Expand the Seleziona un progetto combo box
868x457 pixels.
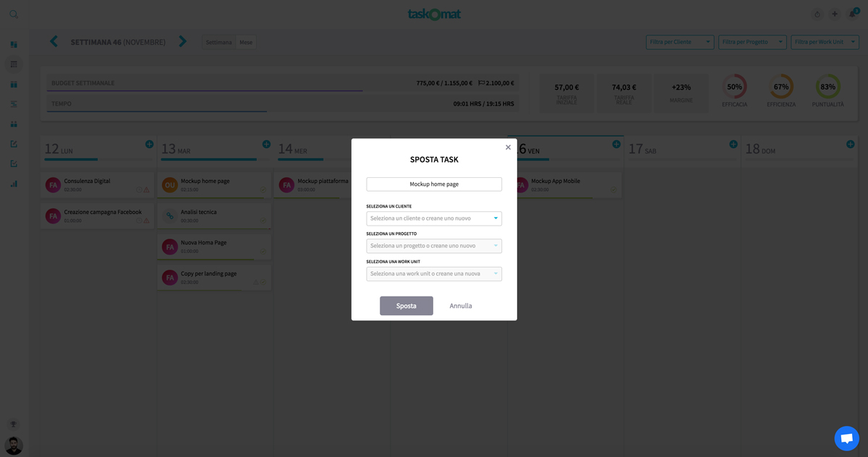click(434, 246)
